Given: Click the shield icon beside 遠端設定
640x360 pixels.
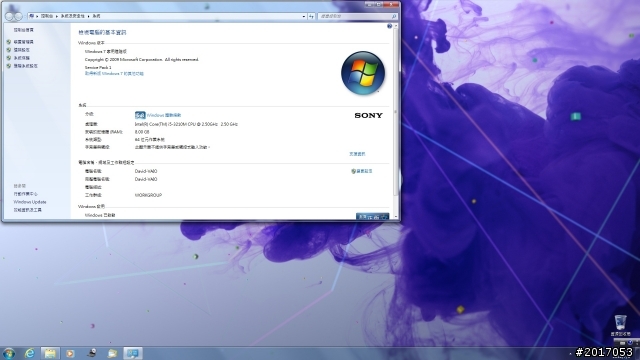Looking at the screenshot, I should coord(9,50).
